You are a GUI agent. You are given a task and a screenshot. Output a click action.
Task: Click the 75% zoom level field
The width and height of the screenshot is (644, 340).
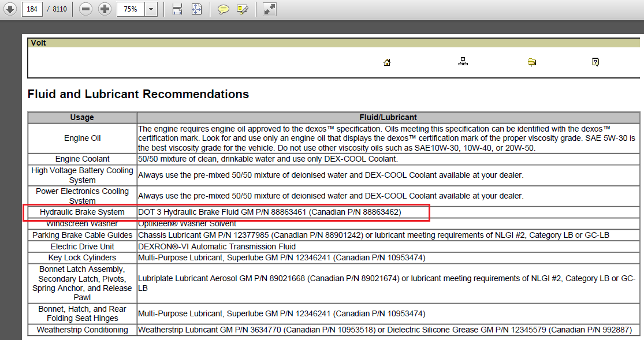pos(131,9)
